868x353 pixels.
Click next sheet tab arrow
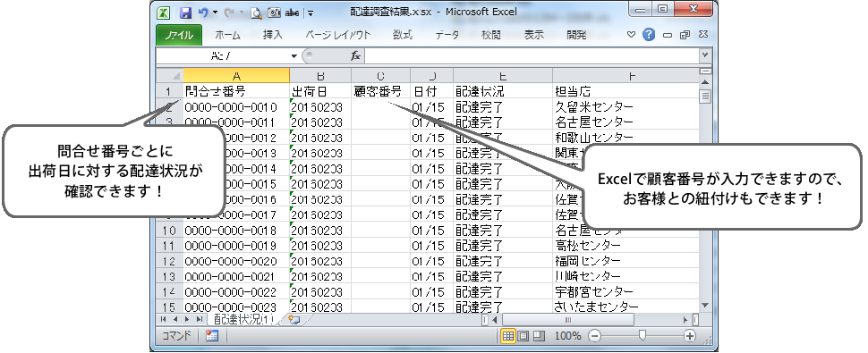pos(186,320)
